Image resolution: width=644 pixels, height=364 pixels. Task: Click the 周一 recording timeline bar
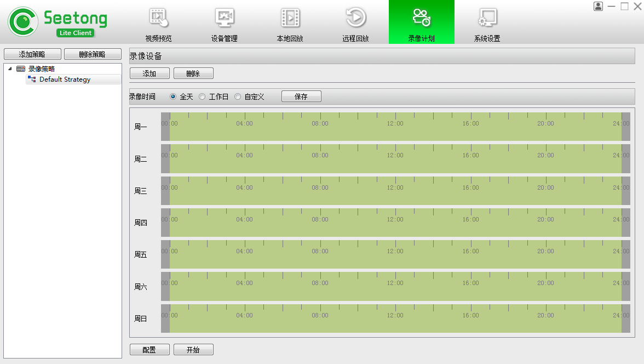click(x=394, y=126)
